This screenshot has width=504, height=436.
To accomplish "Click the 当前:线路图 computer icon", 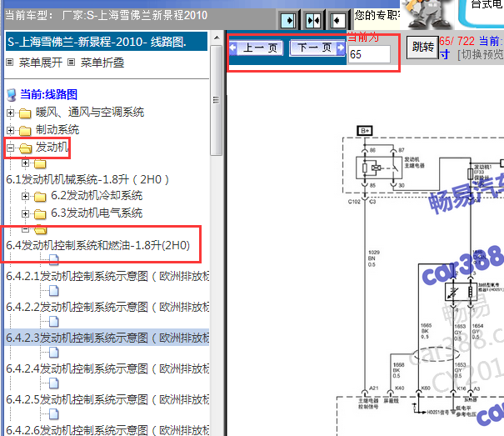I will pyautogui.click(x=12, y=94).
